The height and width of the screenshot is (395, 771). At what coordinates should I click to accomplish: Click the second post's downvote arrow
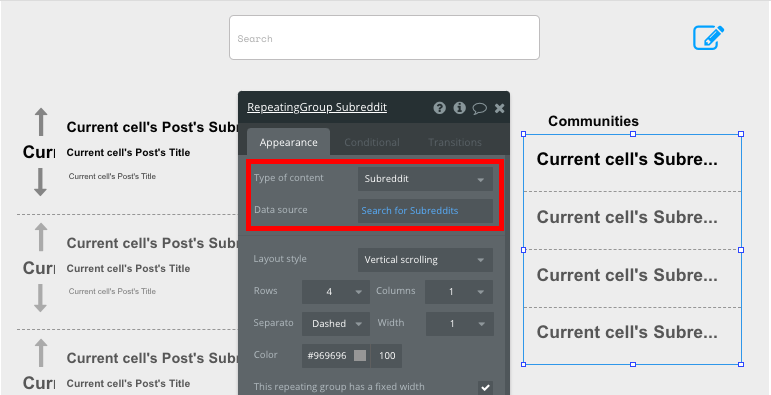(40, 298)
